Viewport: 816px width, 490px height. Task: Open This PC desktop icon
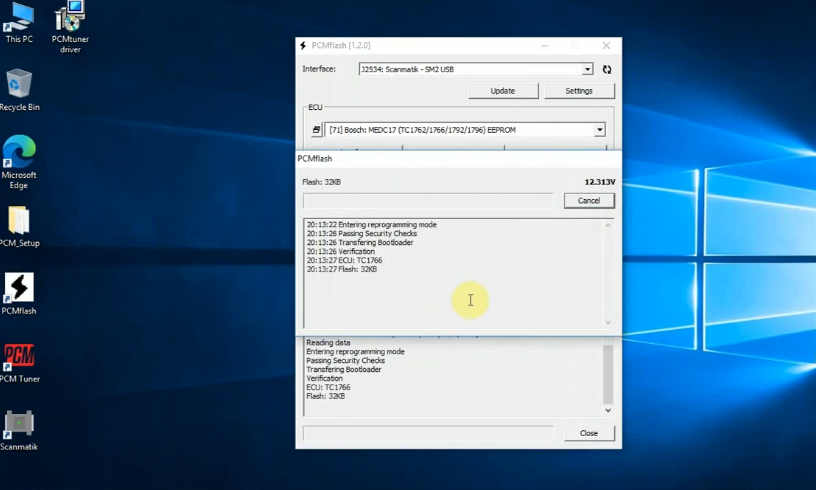(x=19, y=22)
